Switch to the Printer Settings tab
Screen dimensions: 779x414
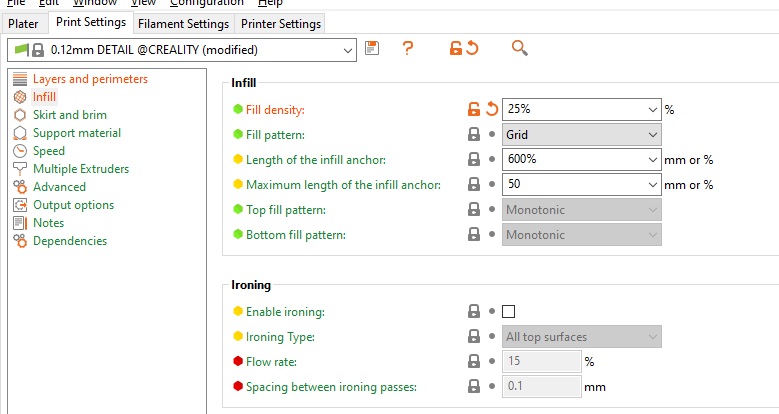click(280, 23)
